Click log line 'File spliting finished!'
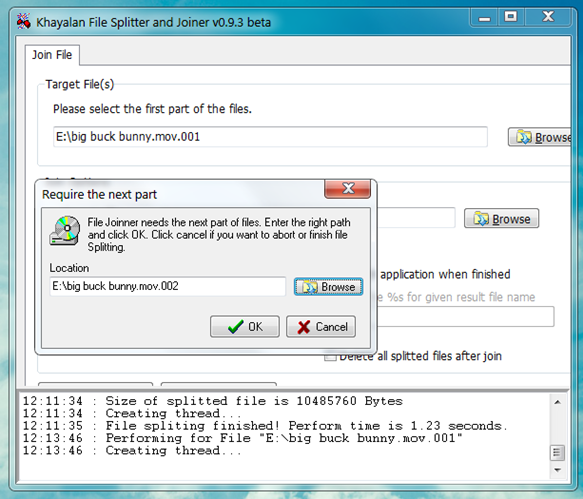Viewport: 583px width, 499px height. click(x=265, y=425)
